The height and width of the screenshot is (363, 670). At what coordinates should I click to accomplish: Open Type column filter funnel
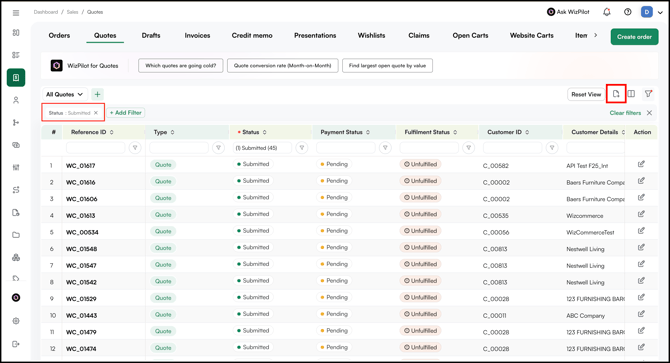(218, 148)
